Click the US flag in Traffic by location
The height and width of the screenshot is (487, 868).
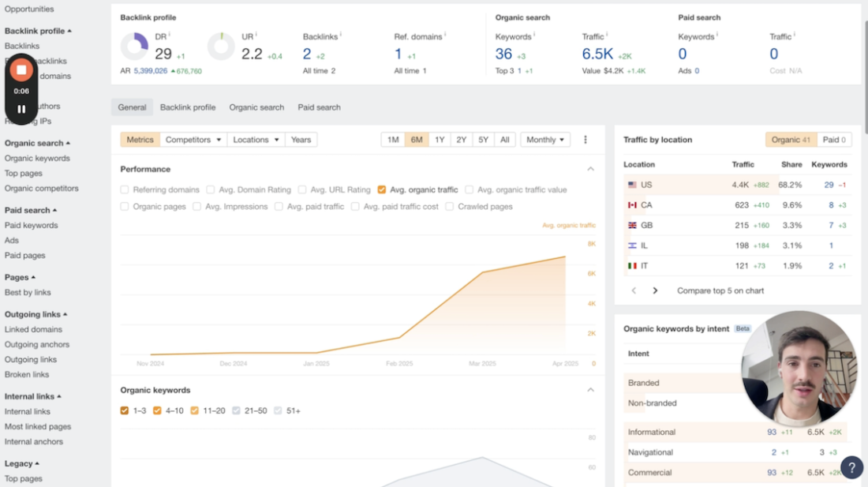tap(630, 184)
